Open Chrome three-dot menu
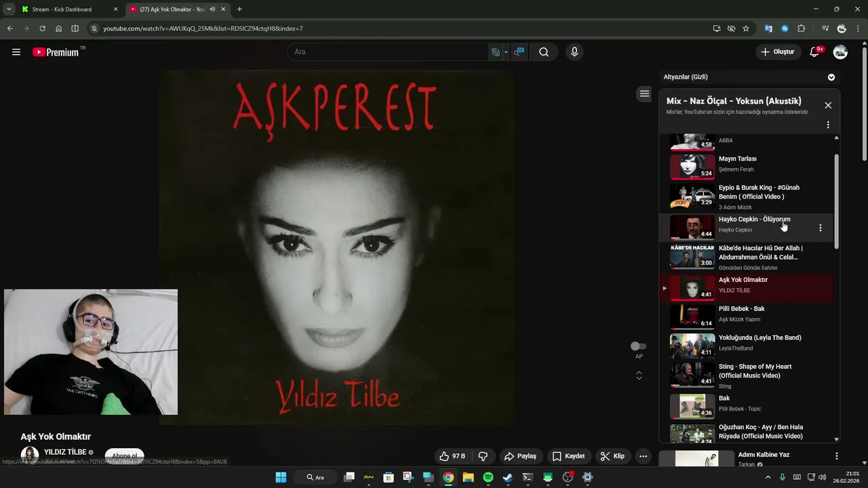This screenshot has width=868, height=488. coord(858,28)
